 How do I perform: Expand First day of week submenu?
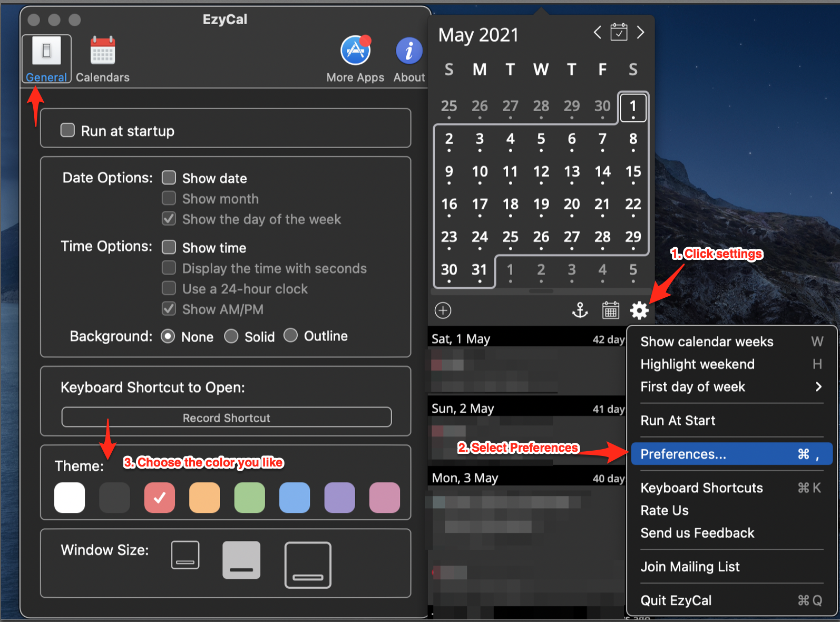tap(731, 387)
